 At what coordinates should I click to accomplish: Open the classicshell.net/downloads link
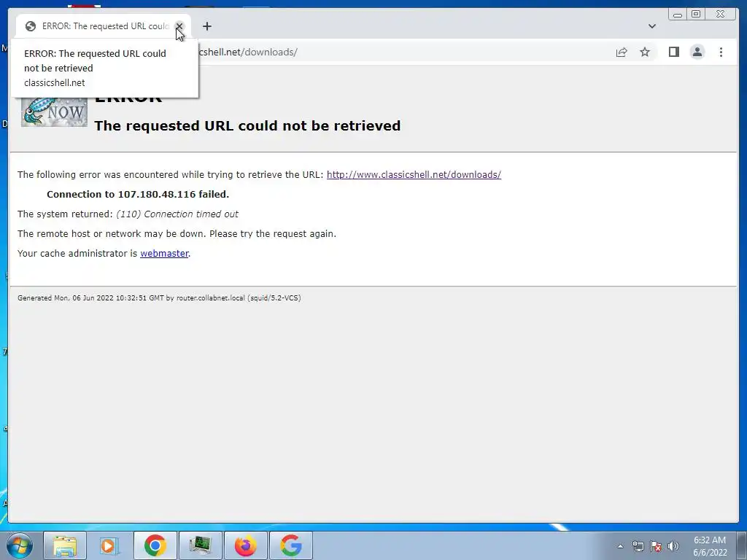(x=414, y=175)
